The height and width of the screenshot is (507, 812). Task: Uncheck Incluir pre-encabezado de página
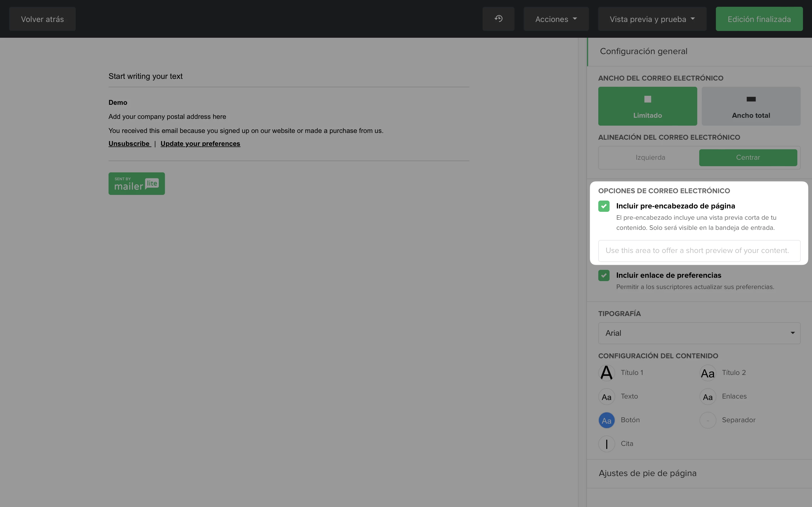point(604,206)
